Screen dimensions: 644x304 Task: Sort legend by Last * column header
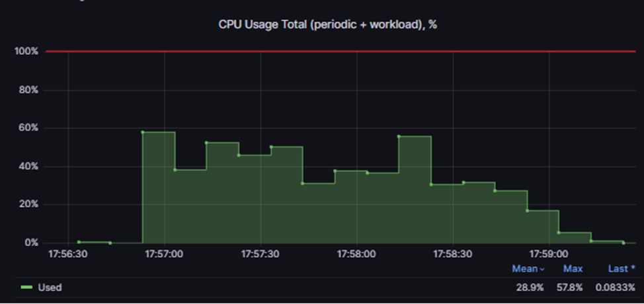622,269
